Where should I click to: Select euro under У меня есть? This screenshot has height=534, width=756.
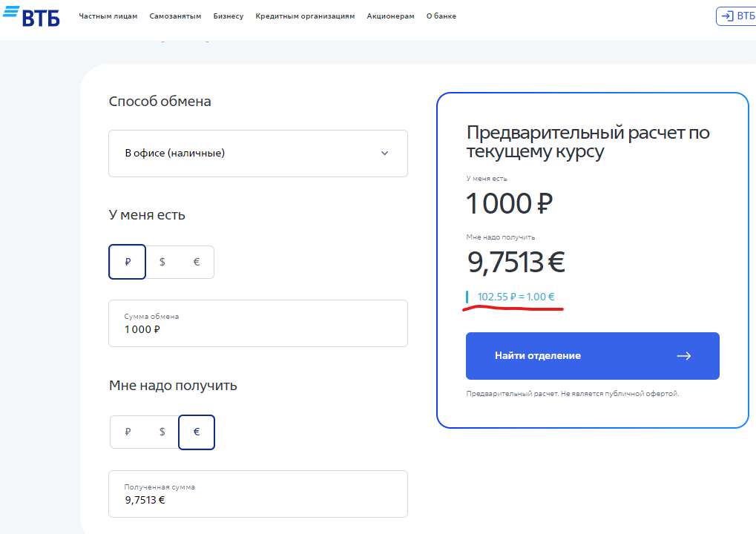click(197, 263)
